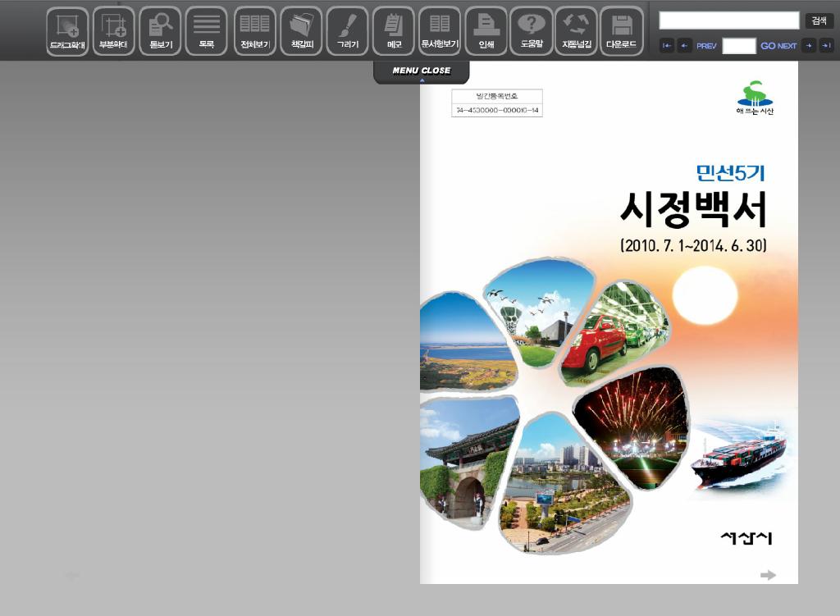Image resolution: width=840 pixels, height=616 pixels.
Task: Click the 다운로드 download icon
Action: coord(621,31)
